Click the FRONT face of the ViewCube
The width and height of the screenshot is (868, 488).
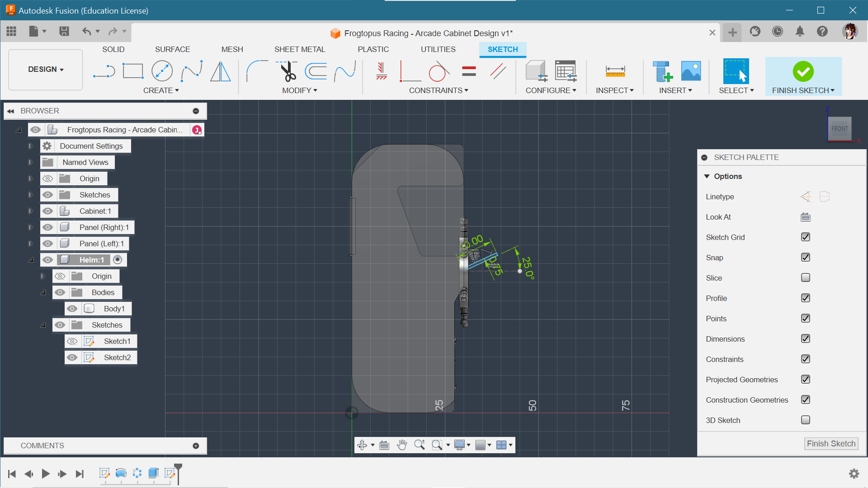840,129
